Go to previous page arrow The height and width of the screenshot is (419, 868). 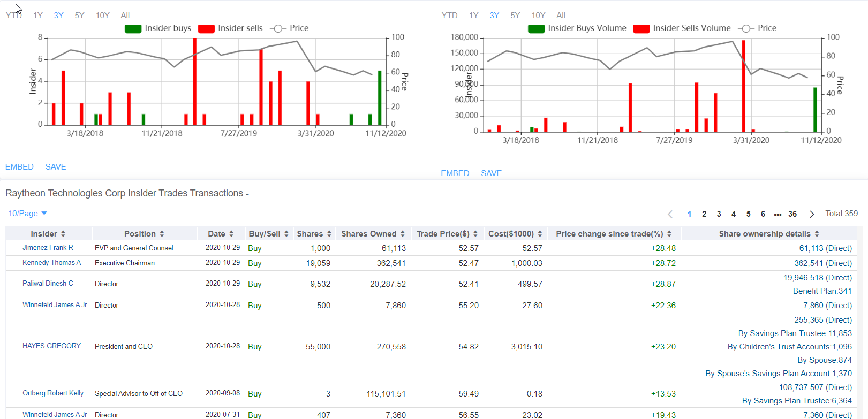coord(670,214)
